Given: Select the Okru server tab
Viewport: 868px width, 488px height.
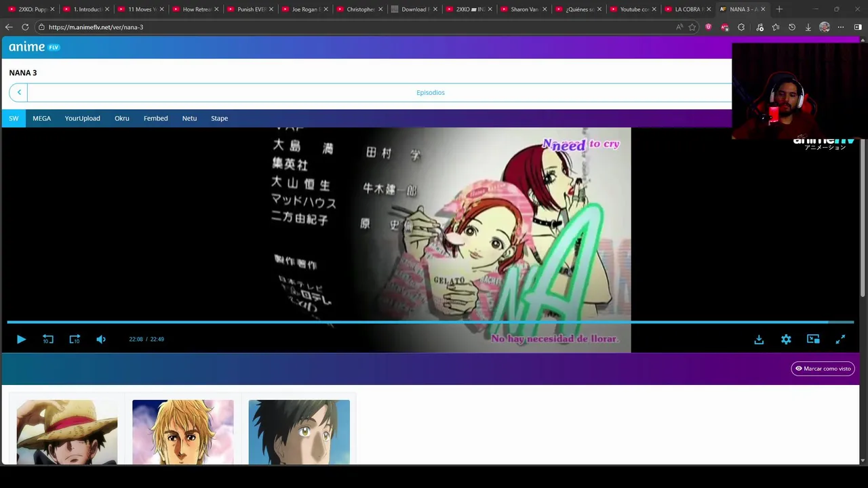Looking at the screenshot, I should tap(121, 118).
